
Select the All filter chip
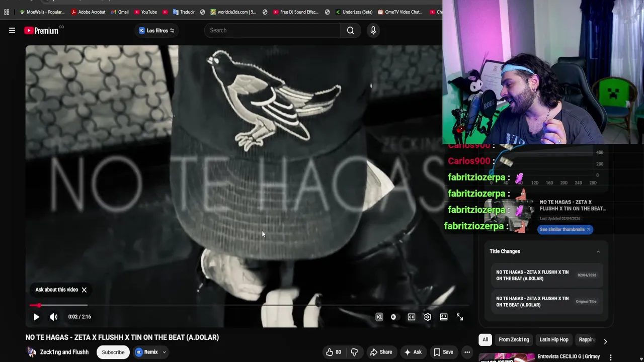click(485, 340)
